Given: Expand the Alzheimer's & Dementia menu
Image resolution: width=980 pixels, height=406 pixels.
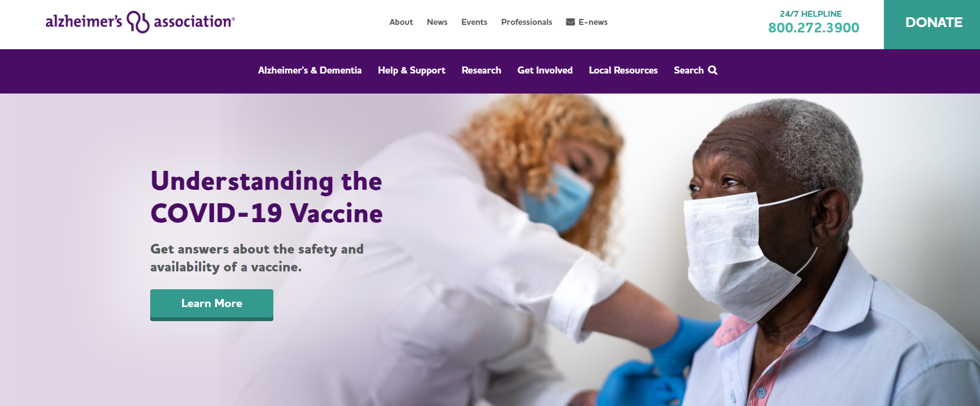Looking at the screenshot, I should point(310,70).
